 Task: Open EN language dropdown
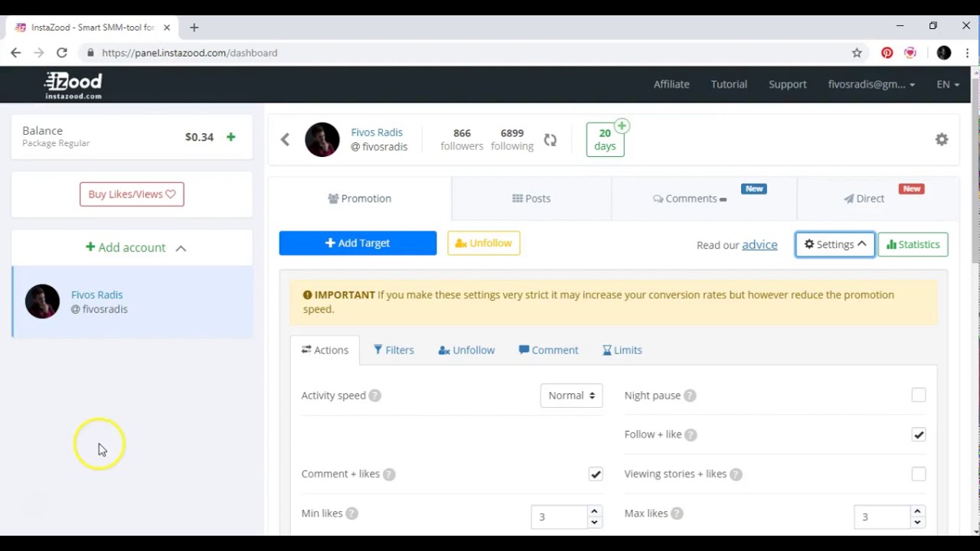(x=948, y=84)
